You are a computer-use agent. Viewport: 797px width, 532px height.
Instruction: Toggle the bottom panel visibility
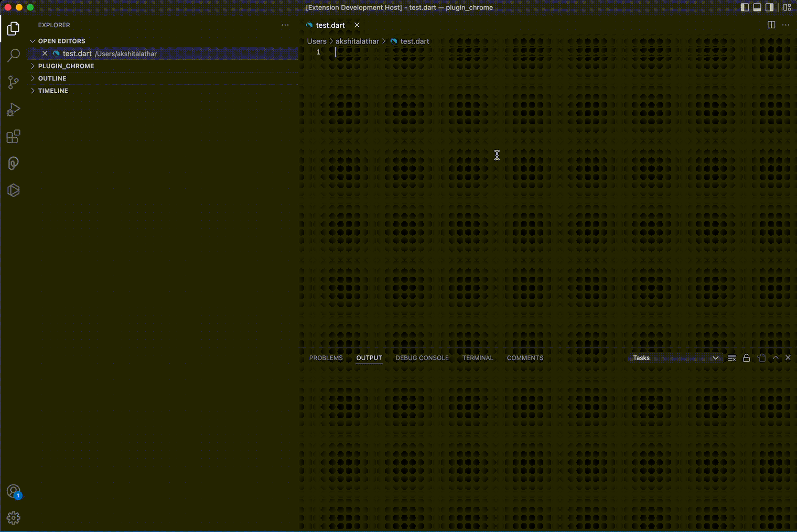coord(757,7)
